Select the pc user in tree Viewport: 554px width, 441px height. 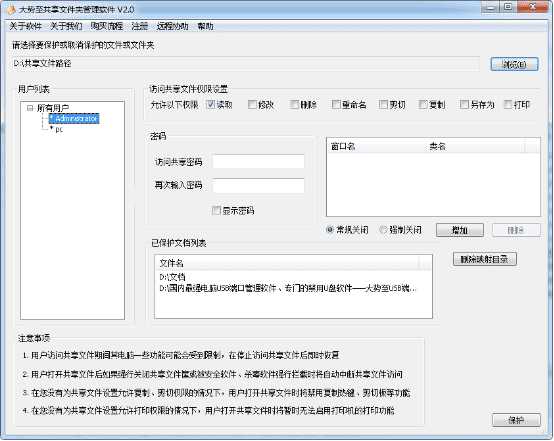(x=59, y=130)
